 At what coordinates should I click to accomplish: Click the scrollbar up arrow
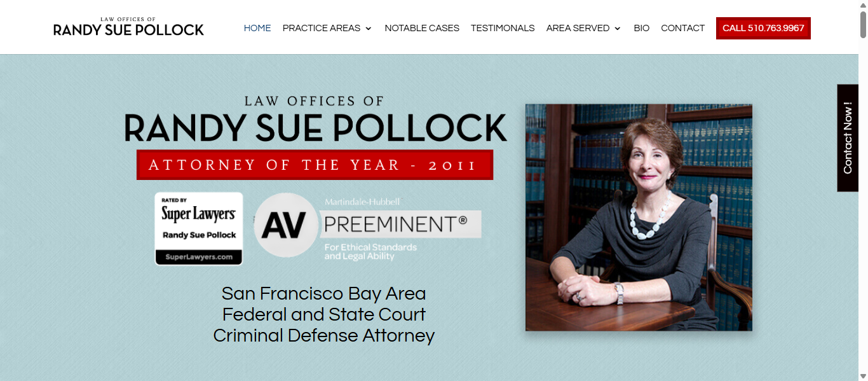(x=863, y=5)
